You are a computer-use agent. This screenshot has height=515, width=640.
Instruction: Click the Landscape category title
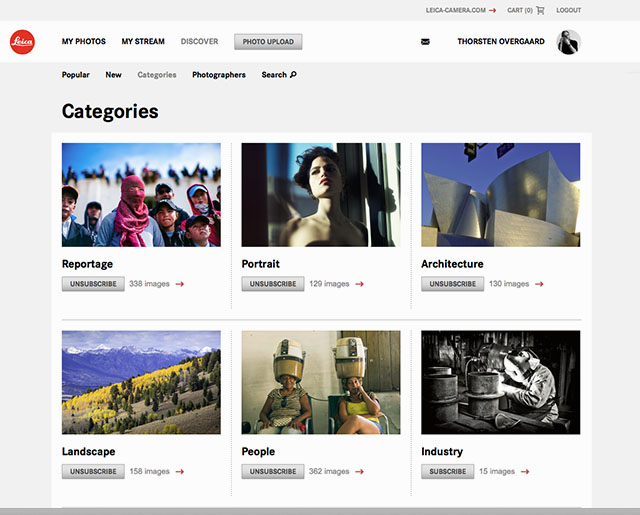tap(89, 452)
